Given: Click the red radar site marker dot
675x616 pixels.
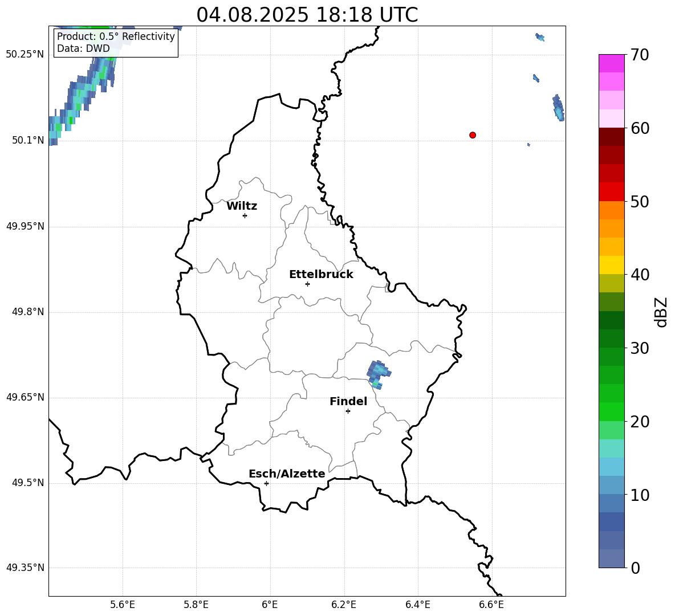Looking at the screenshot, I should tap(473, 135).
